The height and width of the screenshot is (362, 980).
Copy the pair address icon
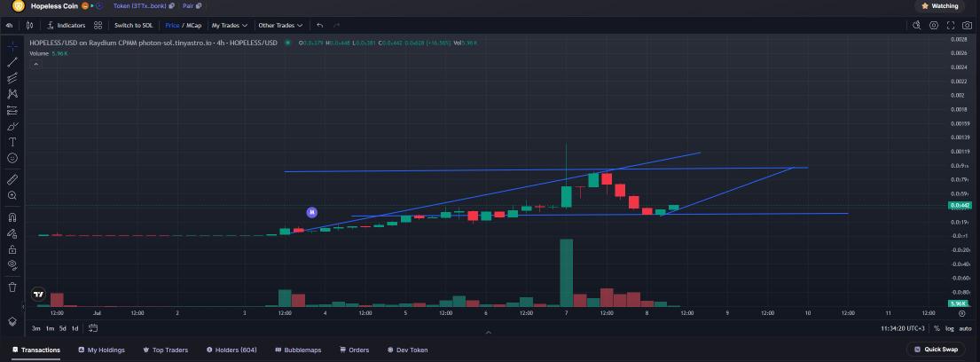(199, 6)
